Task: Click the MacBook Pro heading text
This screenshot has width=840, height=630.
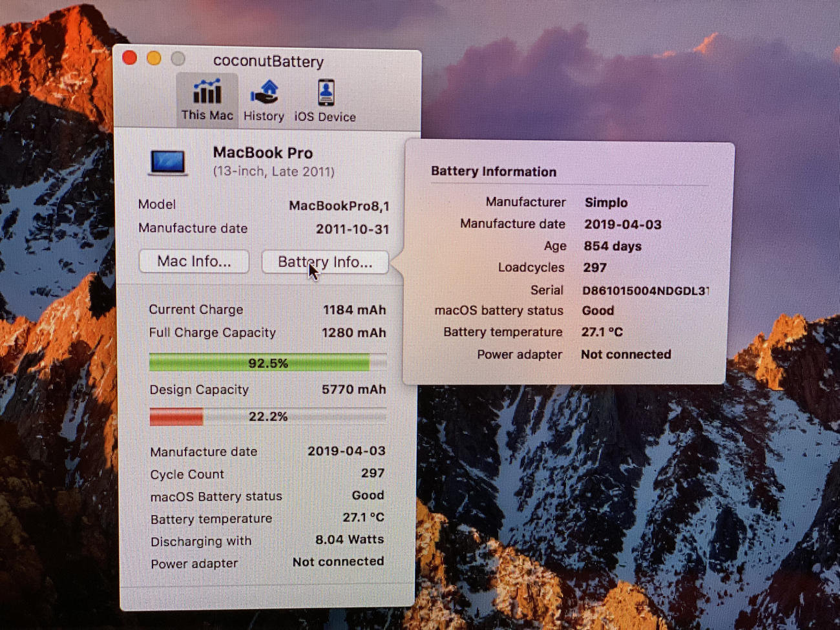Action: click(263, 153)
